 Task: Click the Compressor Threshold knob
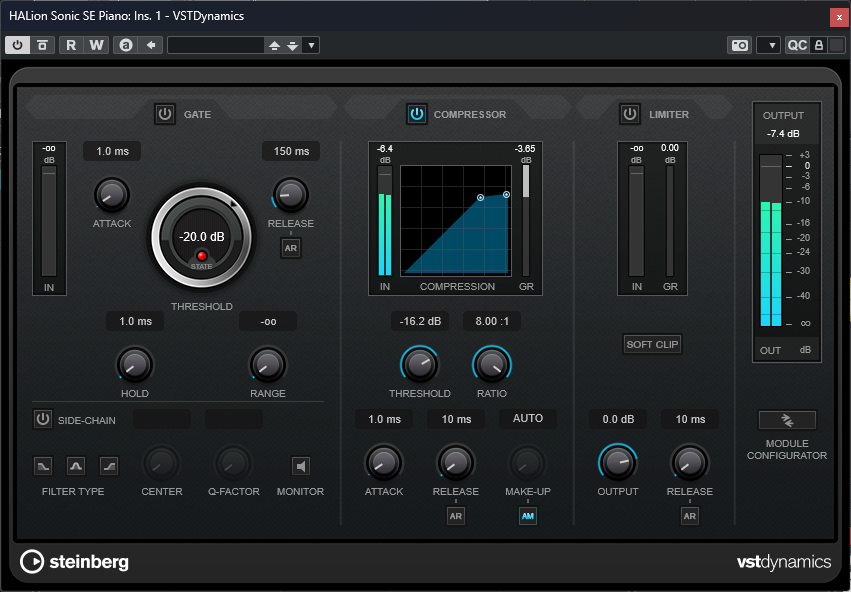tap(420, 365)
